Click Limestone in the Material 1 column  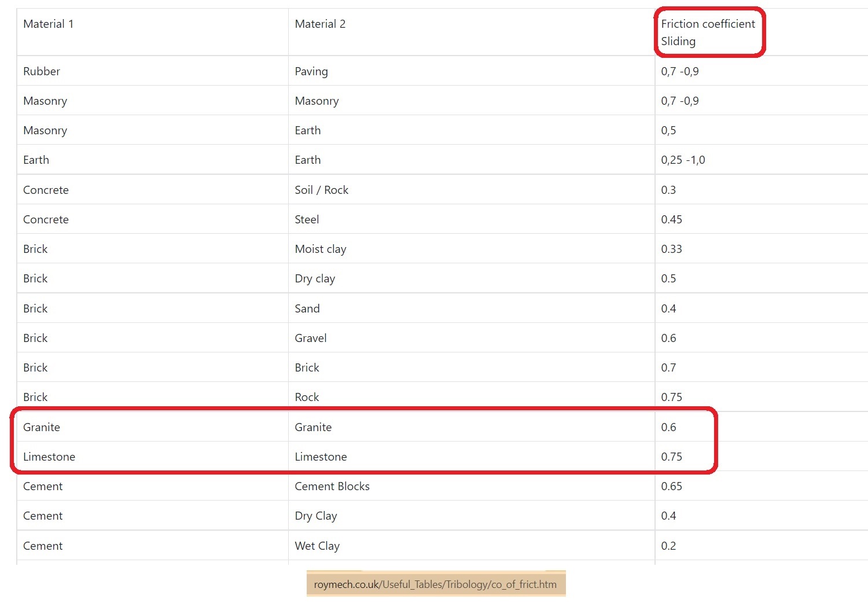[x=49, y=457]
